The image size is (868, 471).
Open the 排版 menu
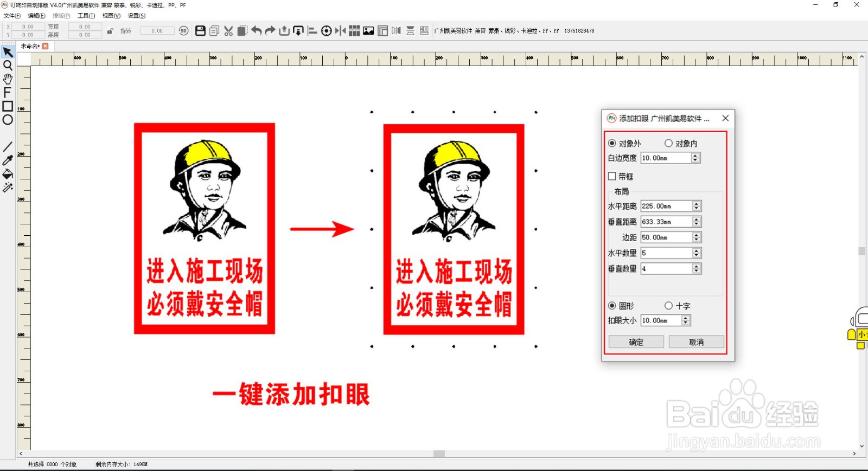pos(61,16)
